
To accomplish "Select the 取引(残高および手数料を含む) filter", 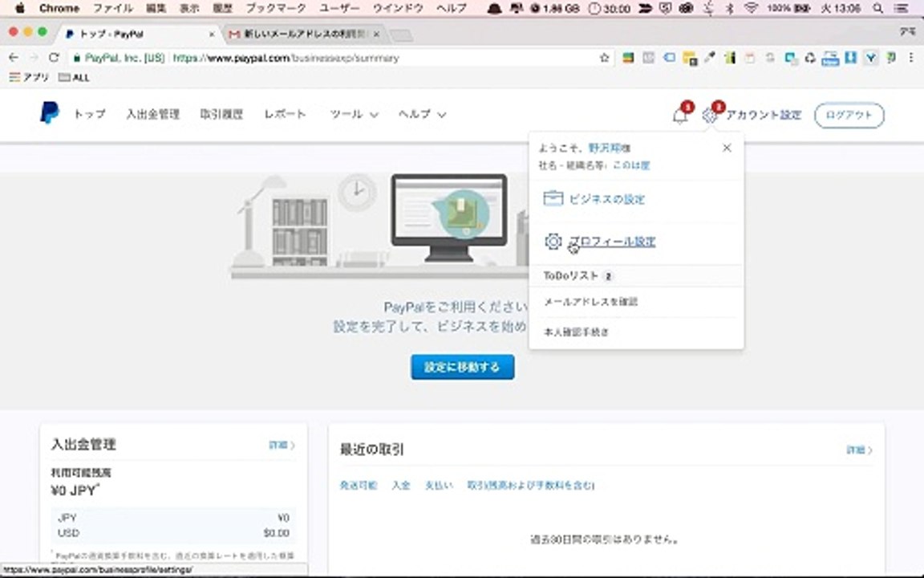I will [531, 486].
